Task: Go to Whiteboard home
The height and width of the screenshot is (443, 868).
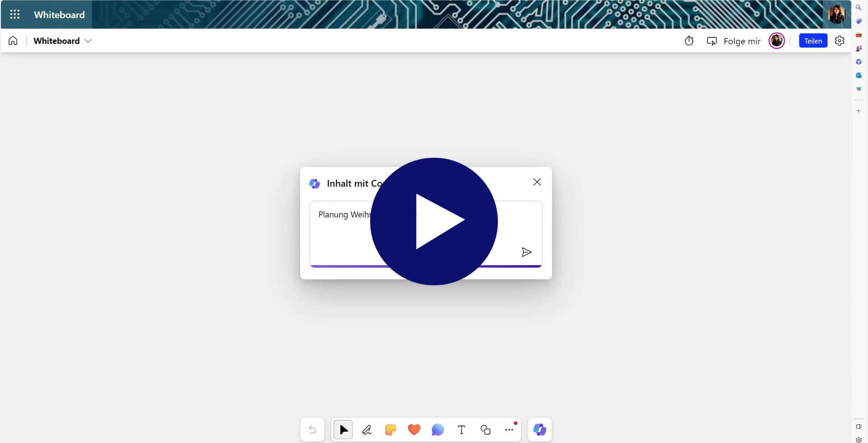Action: [13, 41]
